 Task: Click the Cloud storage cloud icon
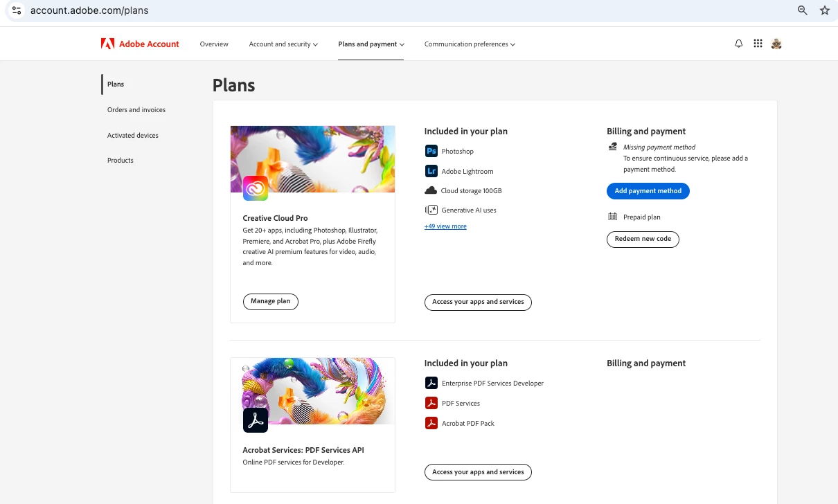point(431,190)
